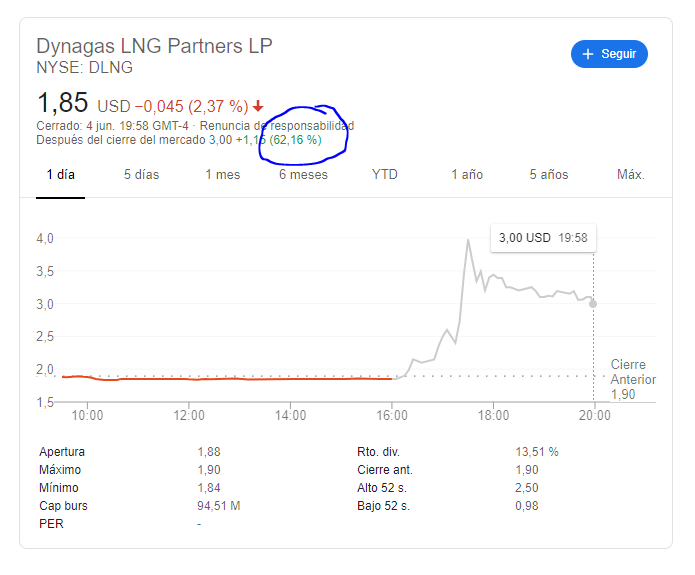Select the 6 meses tab
695x575 pixels.
(303, 174)
